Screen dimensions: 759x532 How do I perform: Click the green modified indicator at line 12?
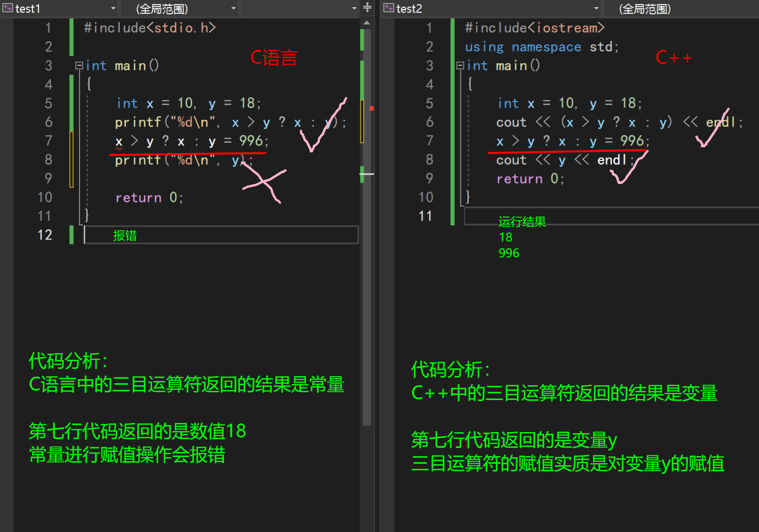click(x=71, y=235)
